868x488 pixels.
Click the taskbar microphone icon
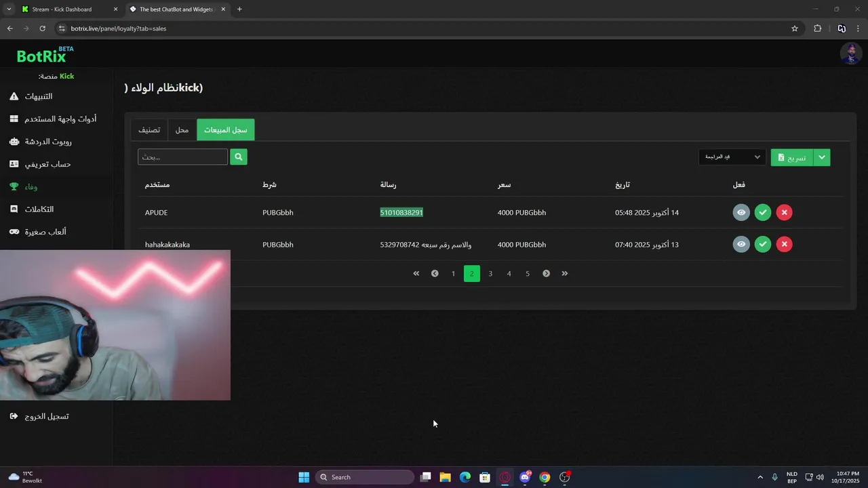tap(774, 477)
